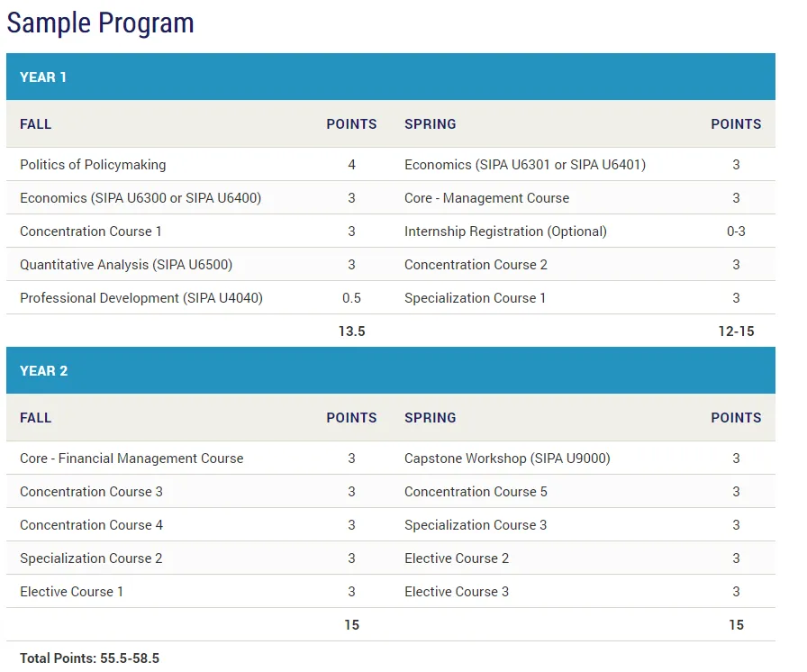
Task: Click Concentration Course 1 row
Action: click(x=91, y=232)
